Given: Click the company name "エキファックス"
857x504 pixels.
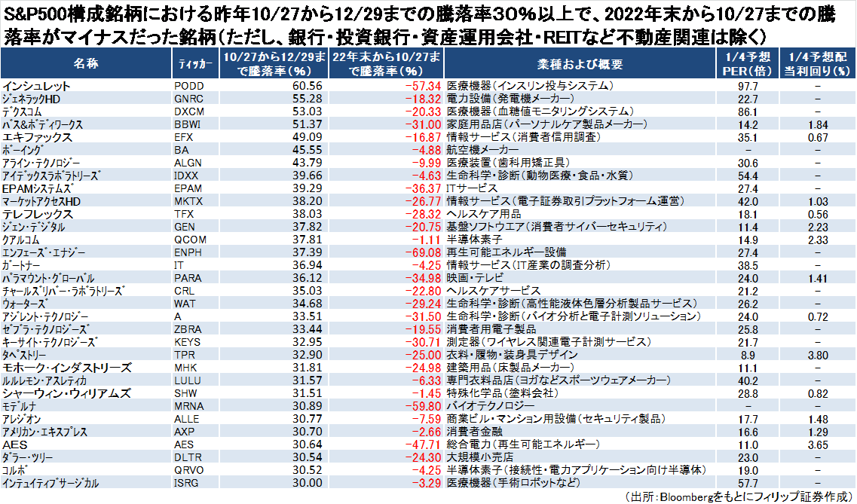Looking at the screenshot, I should point(37,138).
